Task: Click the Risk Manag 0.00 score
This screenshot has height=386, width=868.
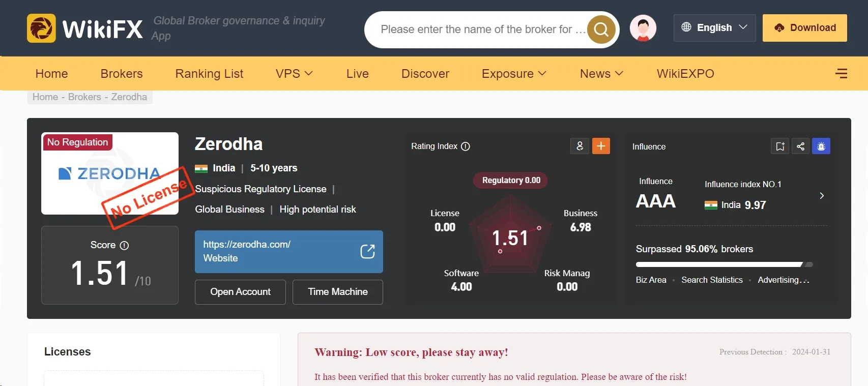Action: coord(567,281)
